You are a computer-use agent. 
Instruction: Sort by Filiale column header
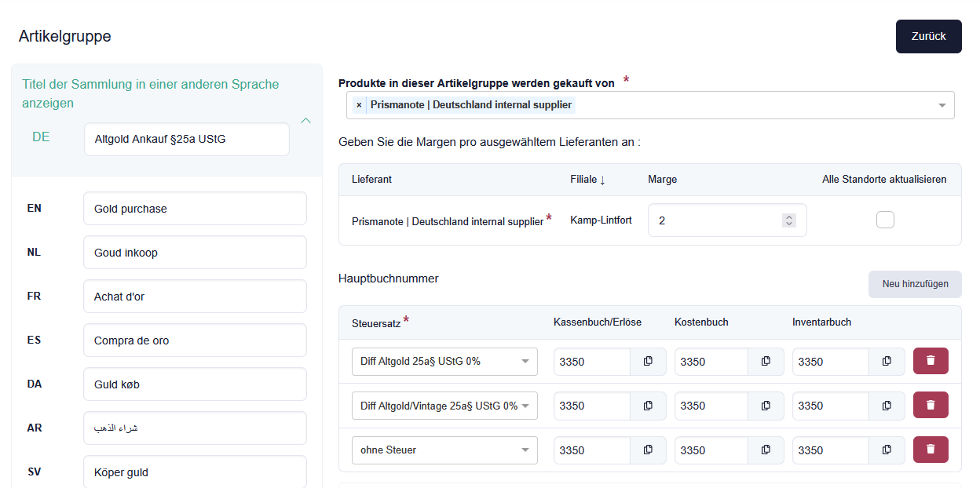(587, 180)
